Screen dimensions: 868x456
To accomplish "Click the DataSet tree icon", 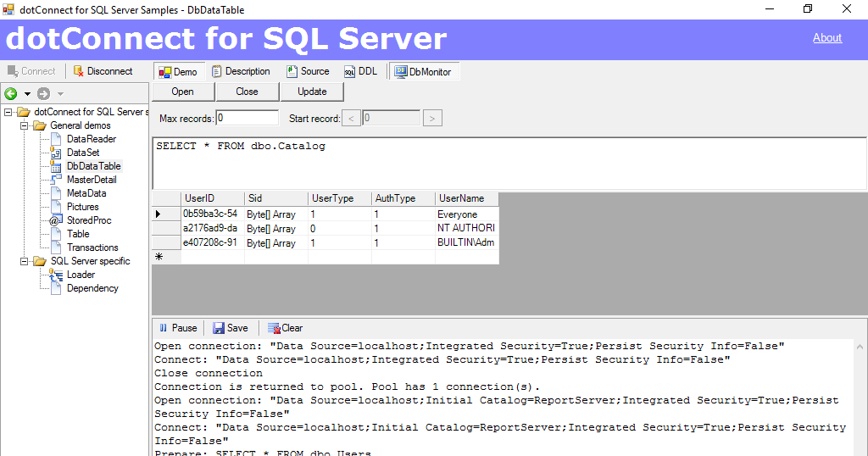I will [x=56, y=153].
